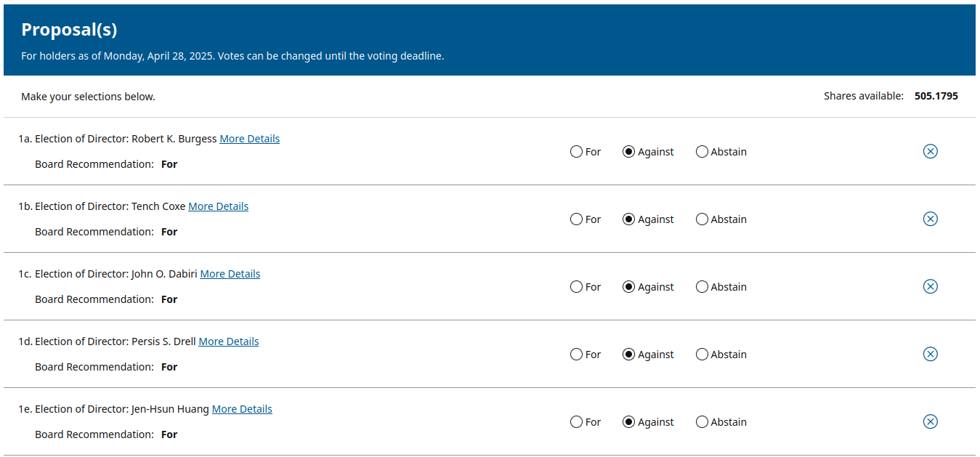Vote For Jen-Hsun Huang
The width and height of the screenshot is (980, 457).
tap(577, 422)
